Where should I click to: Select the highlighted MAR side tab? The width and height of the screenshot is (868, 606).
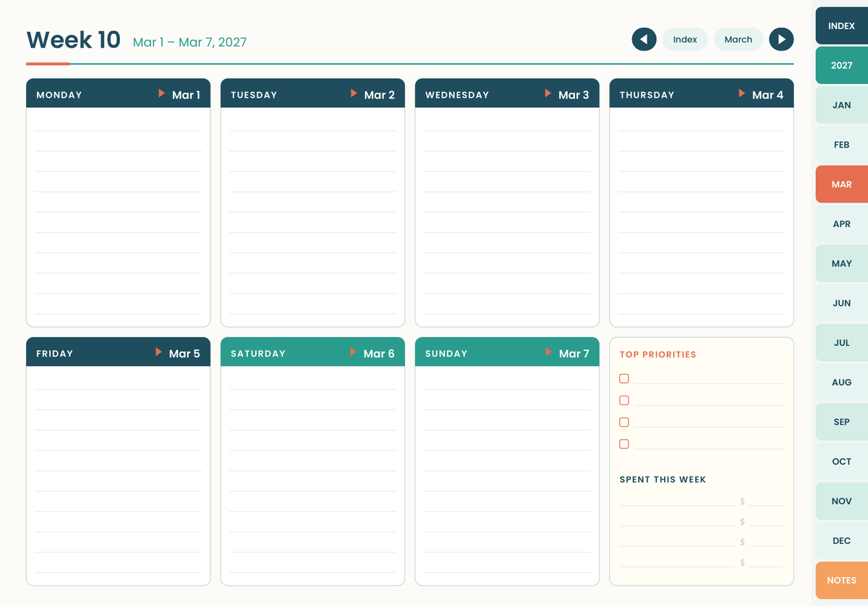coord(842,184)
